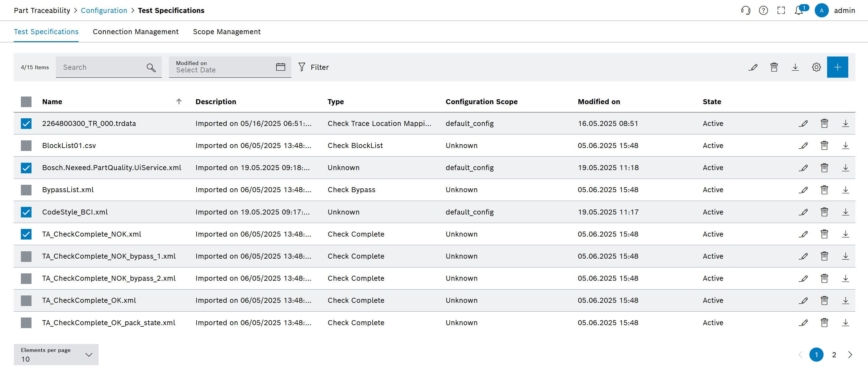868x369 pixels.
Task: Click the Check Bypass type cell
Action: (x=351, y=190)
